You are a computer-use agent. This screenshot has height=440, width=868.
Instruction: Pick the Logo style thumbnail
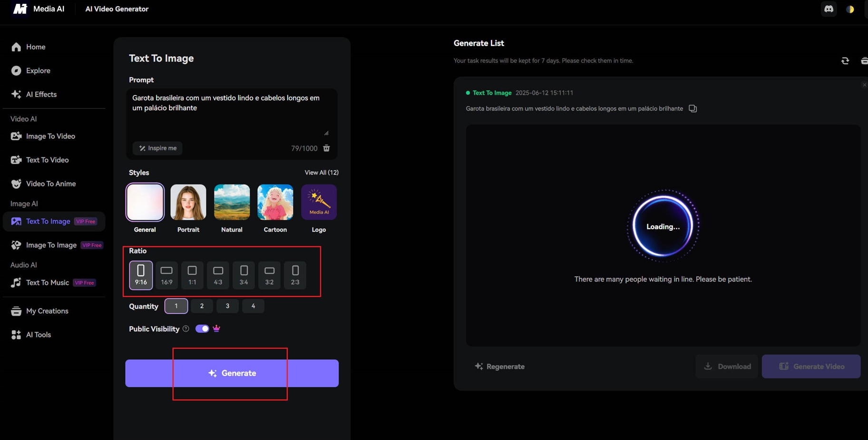coord(319,202)
